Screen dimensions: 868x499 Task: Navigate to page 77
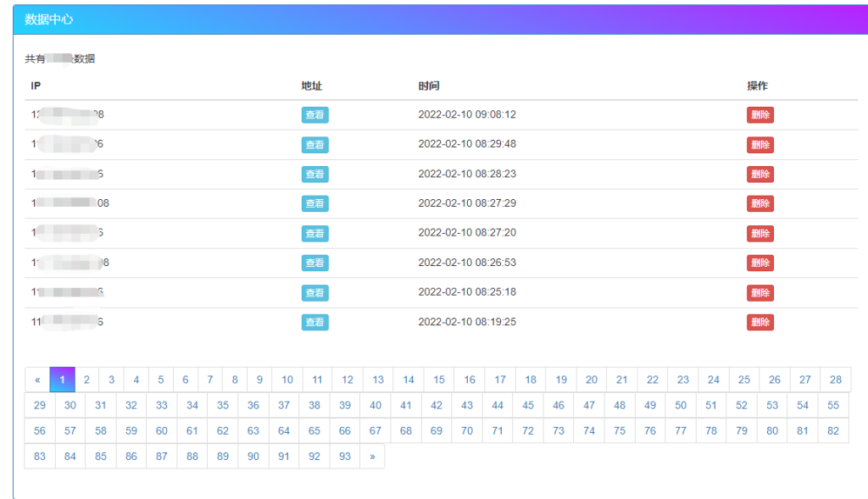(681, 431)
